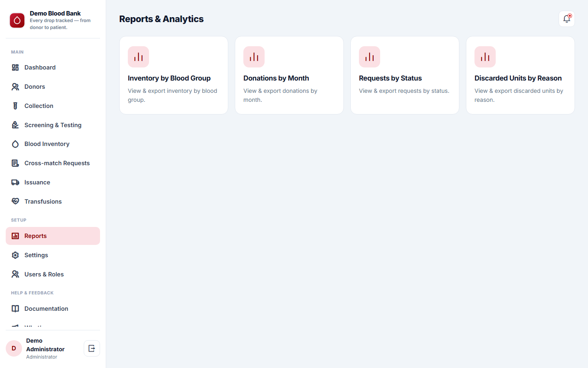Click the Blood Inventory droplet icon

[15, 144]
